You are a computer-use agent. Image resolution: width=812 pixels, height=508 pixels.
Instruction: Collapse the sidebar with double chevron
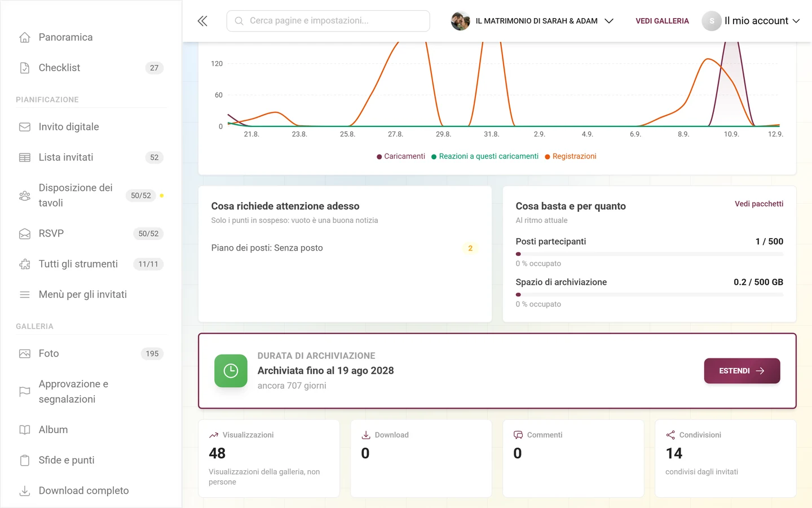tap(202, 21)
